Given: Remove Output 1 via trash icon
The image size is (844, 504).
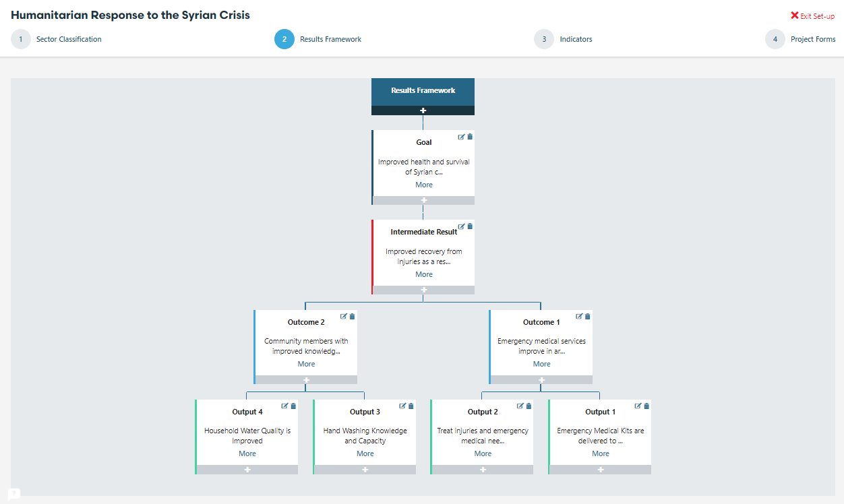Looking at the screenshot, I should (646, 406).
